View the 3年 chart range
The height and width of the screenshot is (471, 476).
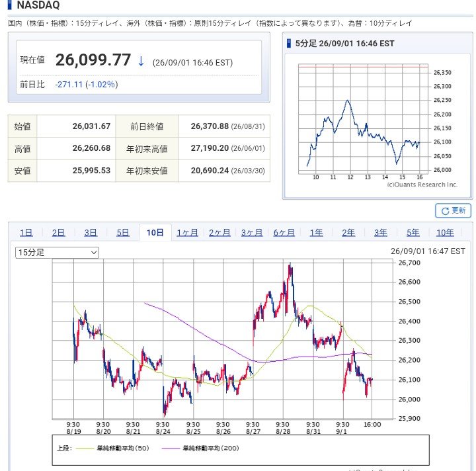click(x=381, y=233)
